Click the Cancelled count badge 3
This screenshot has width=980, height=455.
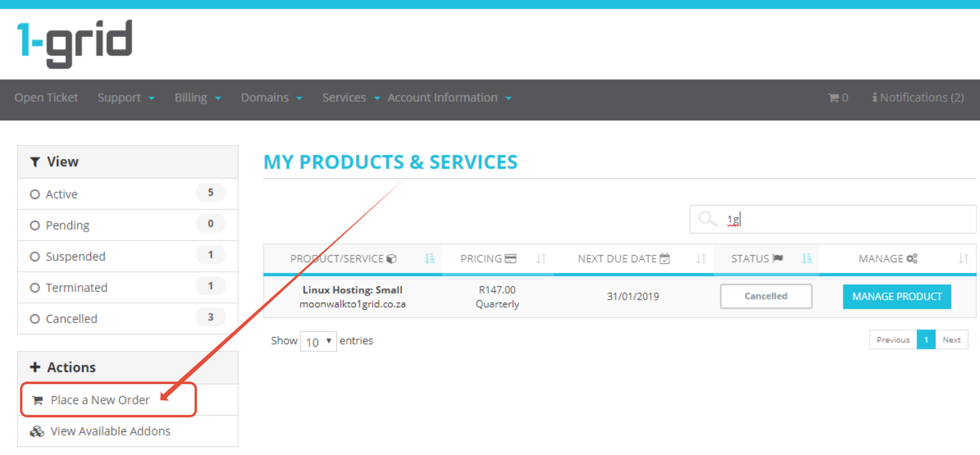(x=210, y=317)
